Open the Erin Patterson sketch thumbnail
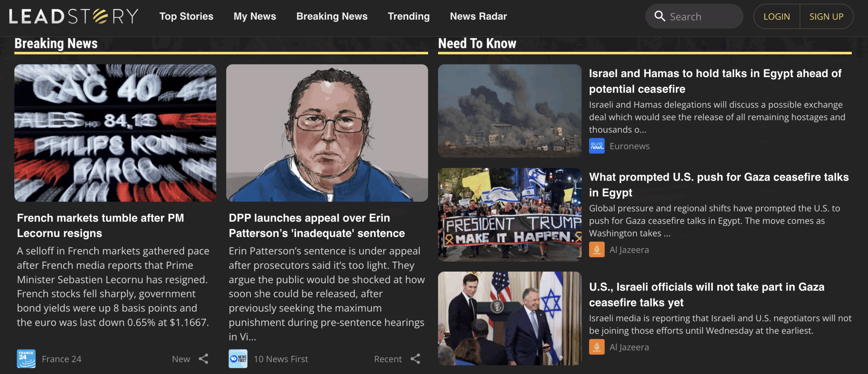The width and height of the screenshot is (868, 374). (327, 133)
